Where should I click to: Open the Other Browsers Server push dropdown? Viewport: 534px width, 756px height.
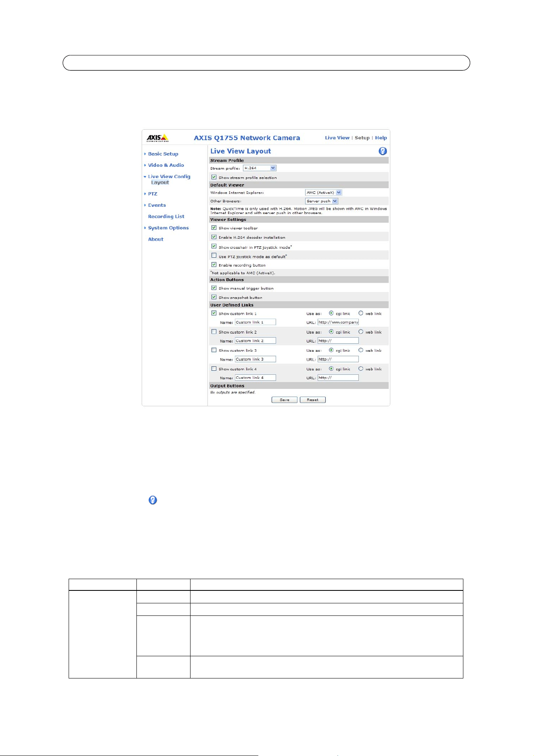point(322,201)
